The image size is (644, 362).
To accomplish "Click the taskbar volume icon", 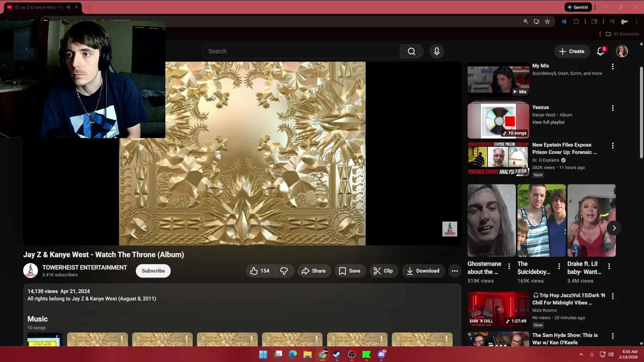I will (611, 354).
